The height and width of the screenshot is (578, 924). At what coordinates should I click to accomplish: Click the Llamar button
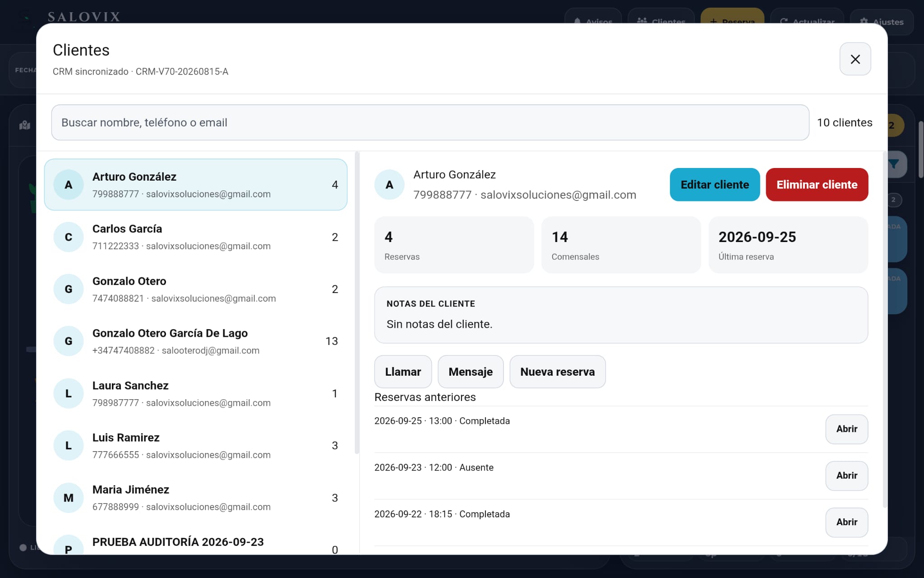403,372
